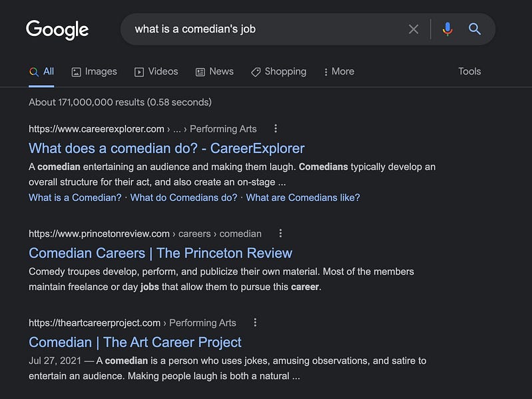Screen dimensions: 532x399
Task: Click the Images tab picture icon
Action: (77, 72)
